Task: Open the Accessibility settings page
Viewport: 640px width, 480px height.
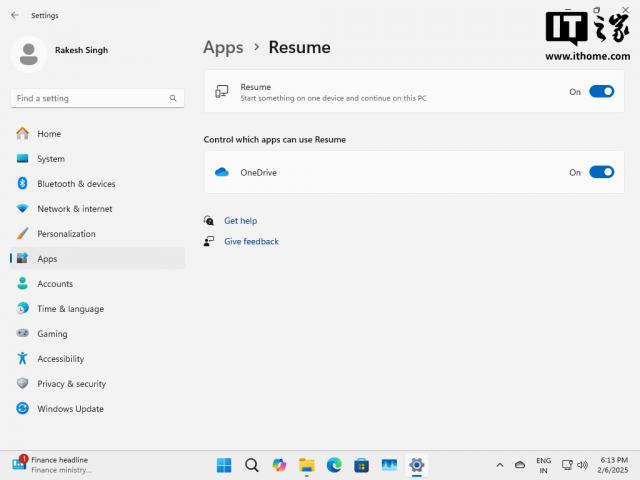Action: [60, 359]
